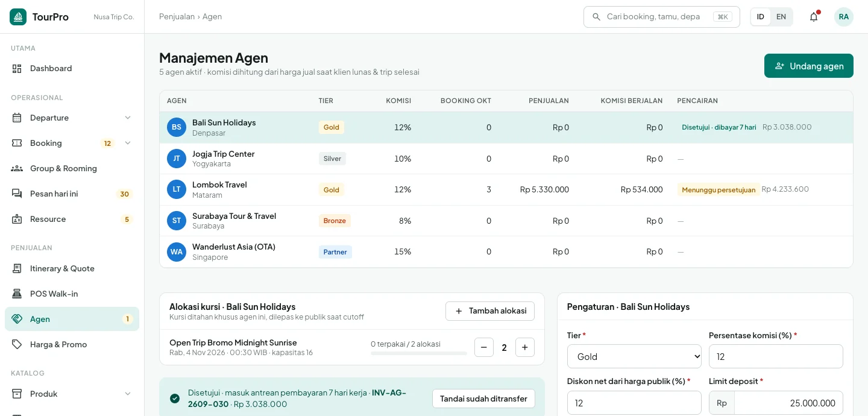Click the Persentase komisi input field

tap(776, 356)
